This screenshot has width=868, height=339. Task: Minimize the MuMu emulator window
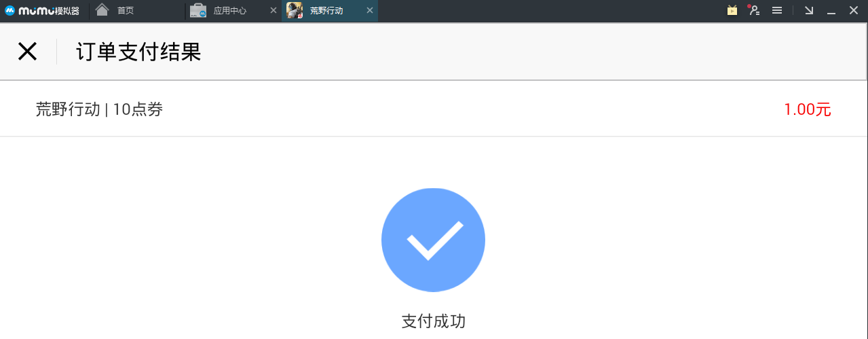click(831, 12)
